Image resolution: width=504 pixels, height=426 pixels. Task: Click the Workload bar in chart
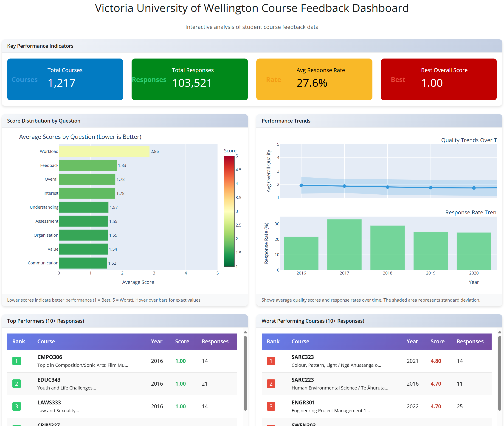point(104,151)
